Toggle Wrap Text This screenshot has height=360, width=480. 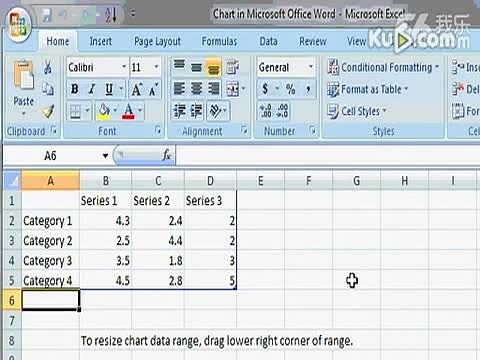coord(232,67)
